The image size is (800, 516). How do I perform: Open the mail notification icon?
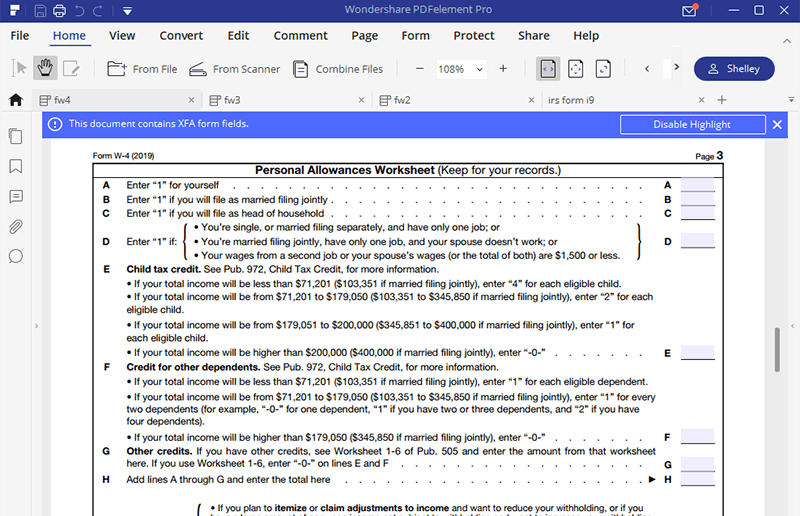(x=690, y=10)
